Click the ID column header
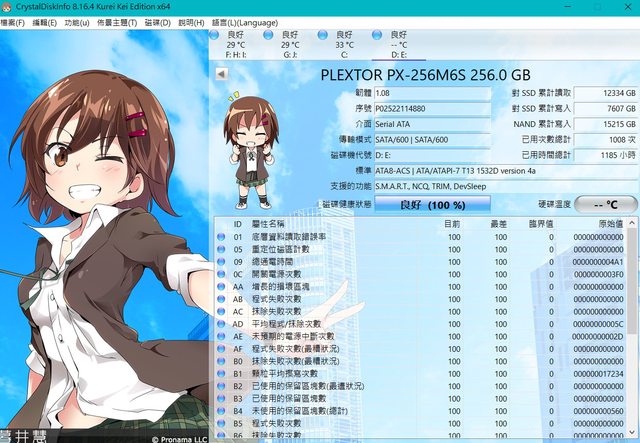Viewport: 640px width, 443px height. pos(238,224)
